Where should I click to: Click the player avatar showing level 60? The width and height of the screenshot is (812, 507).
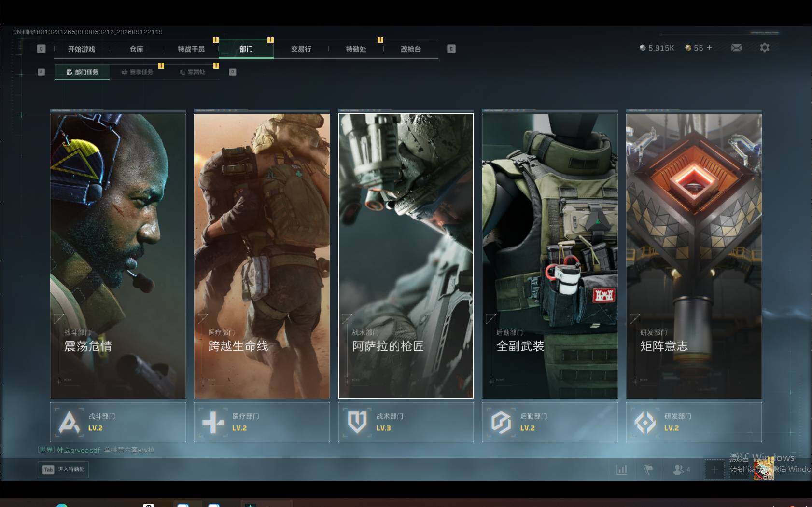tap(764, 469)
